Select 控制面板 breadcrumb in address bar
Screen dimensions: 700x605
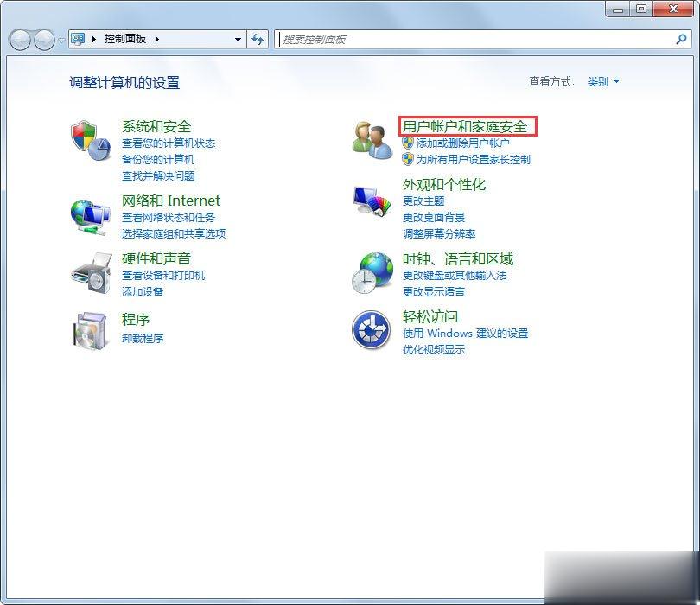tap(125, 39)
